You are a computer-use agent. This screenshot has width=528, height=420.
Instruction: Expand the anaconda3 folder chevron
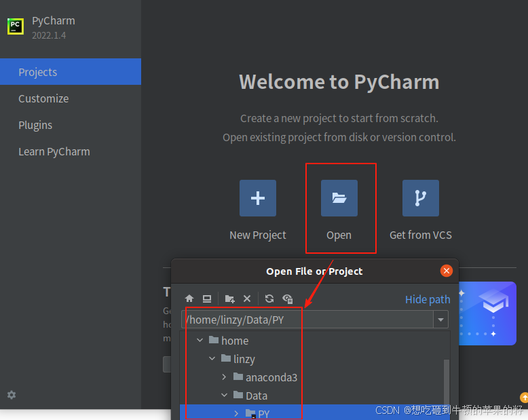pyautogui.click(x=224, y=377)
